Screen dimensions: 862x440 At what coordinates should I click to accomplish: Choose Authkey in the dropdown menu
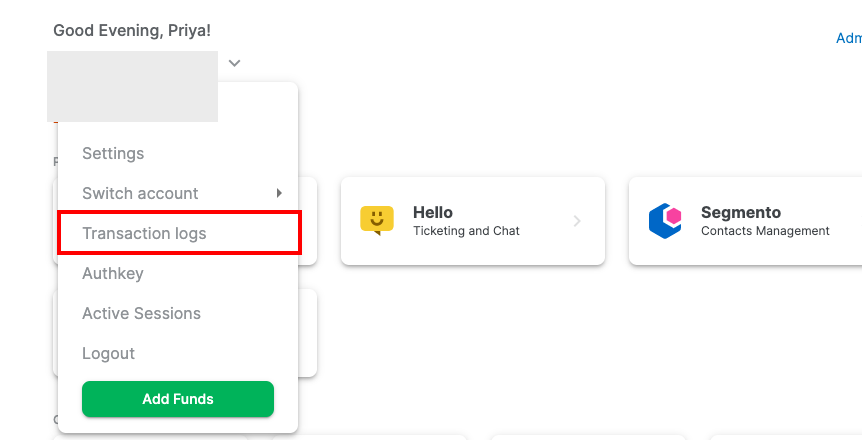point(113,273)
